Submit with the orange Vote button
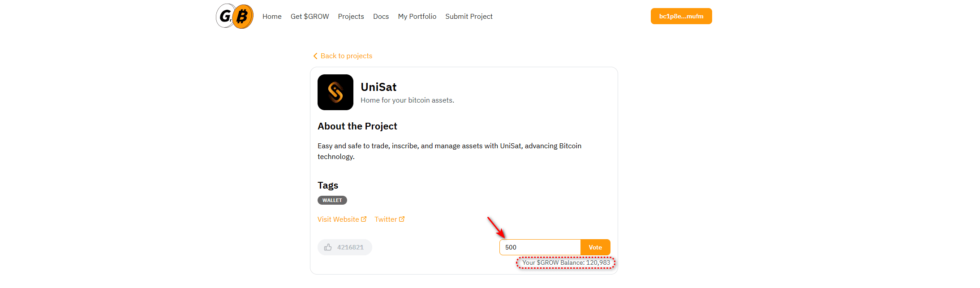980x288 pixels. point(595,247)
